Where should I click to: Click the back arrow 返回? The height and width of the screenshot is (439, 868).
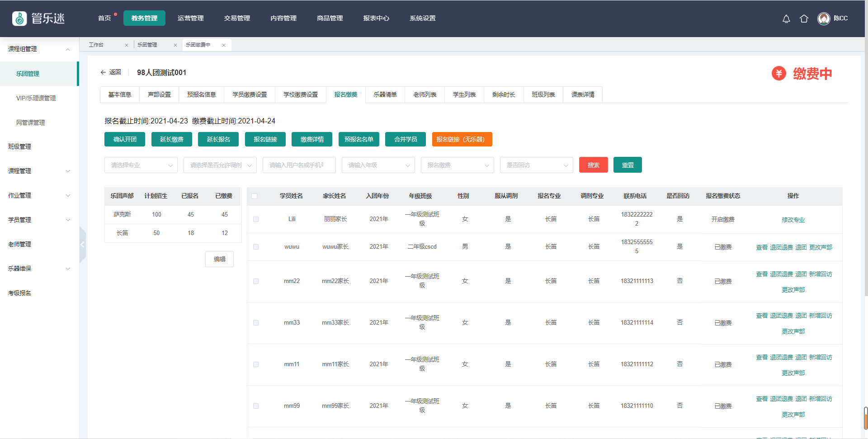[x=110, y=72]
